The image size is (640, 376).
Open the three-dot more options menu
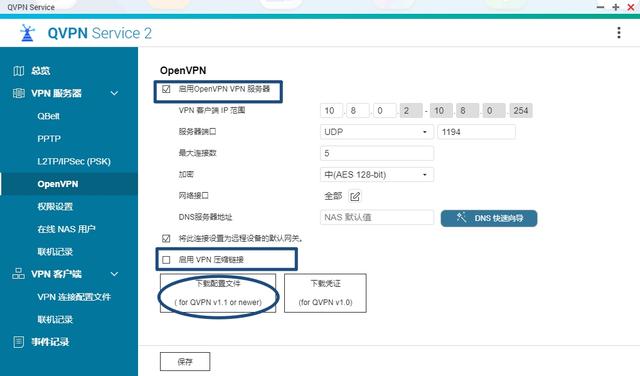coord(619,33)
